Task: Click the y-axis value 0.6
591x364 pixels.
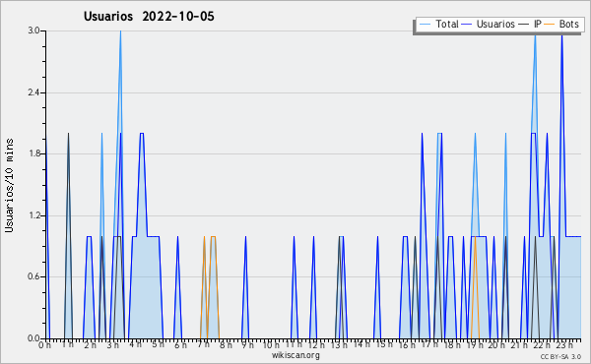Action: [x=33, y=277]
